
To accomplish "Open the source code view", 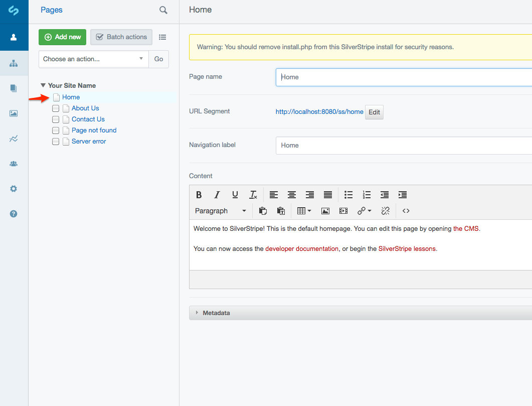I will 406,211.
